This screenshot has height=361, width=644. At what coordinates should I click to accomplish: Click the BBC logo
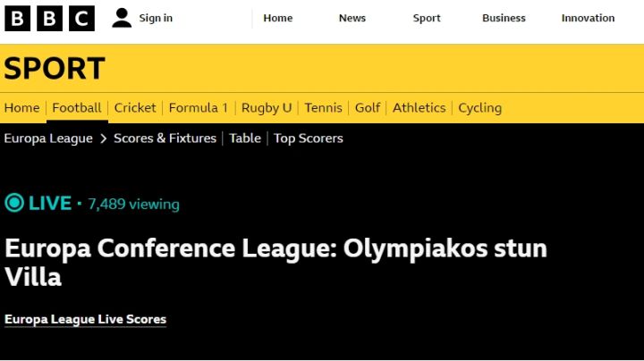(x=49, y=18)
